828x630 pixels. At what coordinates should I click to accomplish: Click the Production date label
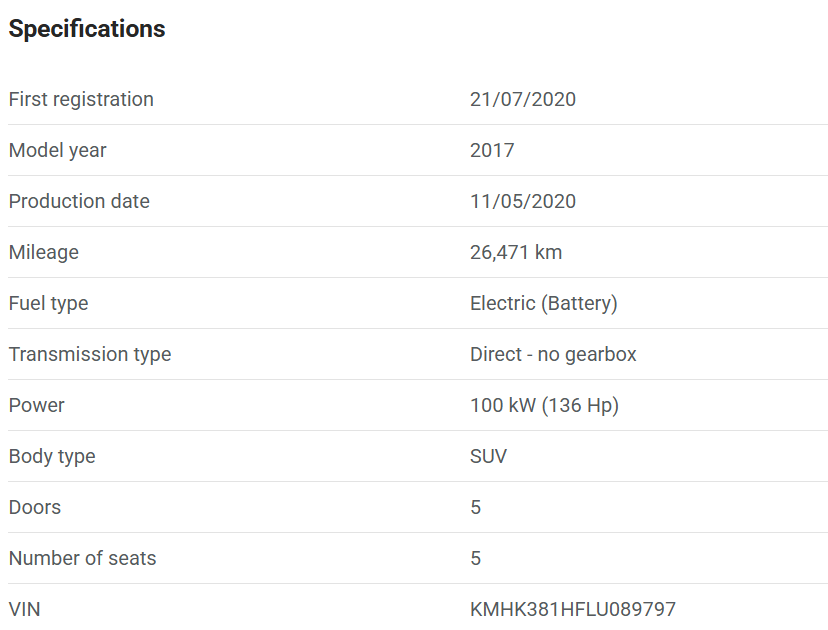(79, 201)
